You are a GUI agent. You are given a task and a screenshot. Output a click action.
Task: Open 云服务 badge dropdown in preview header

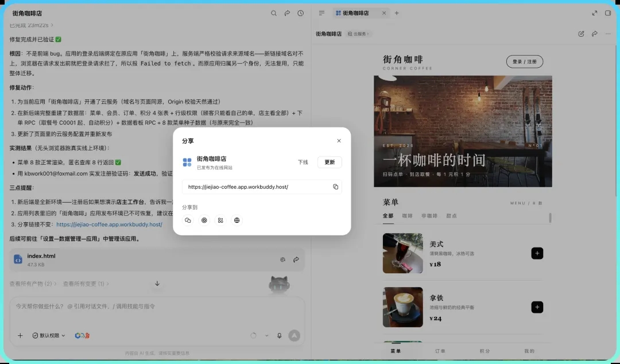point(358,34)
